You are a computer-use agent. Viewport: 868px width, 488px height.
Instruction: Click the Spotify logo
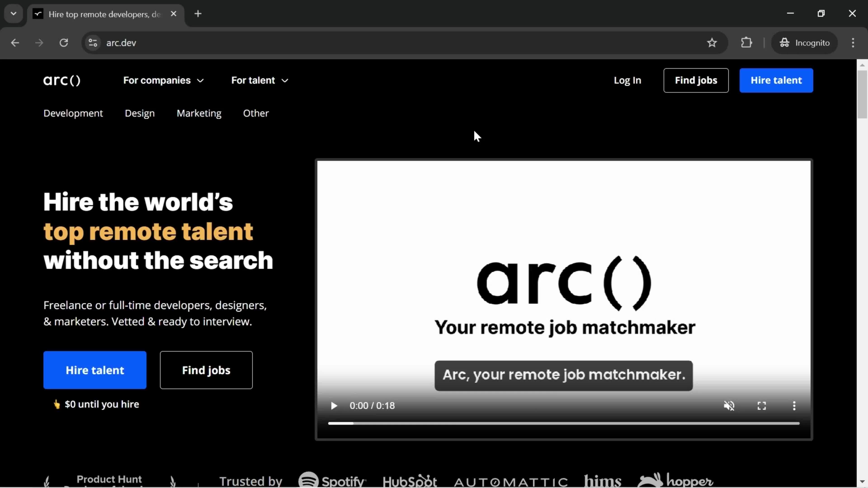point(332,480)
